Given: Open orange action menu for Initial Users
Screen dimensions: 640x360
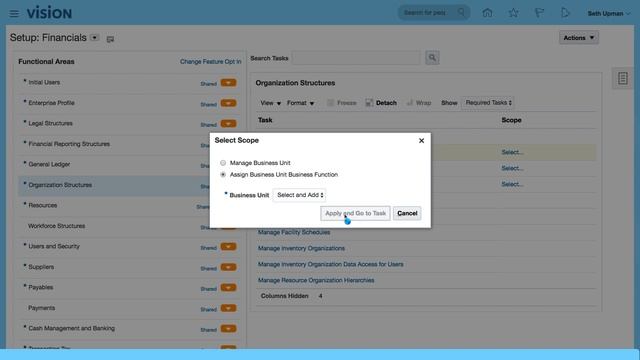Looking at the screenshot, I should coord(229,83).
